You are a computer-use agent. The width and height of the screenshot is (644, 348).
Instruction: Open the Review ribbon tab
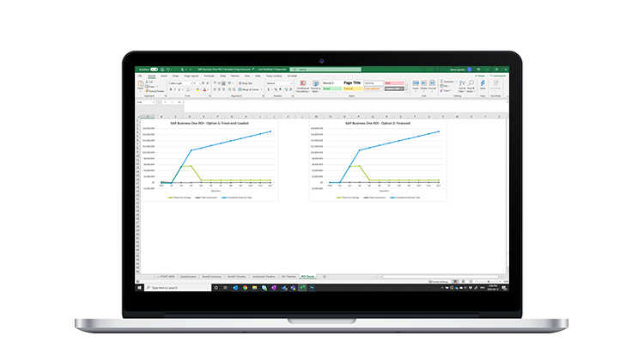235,76
